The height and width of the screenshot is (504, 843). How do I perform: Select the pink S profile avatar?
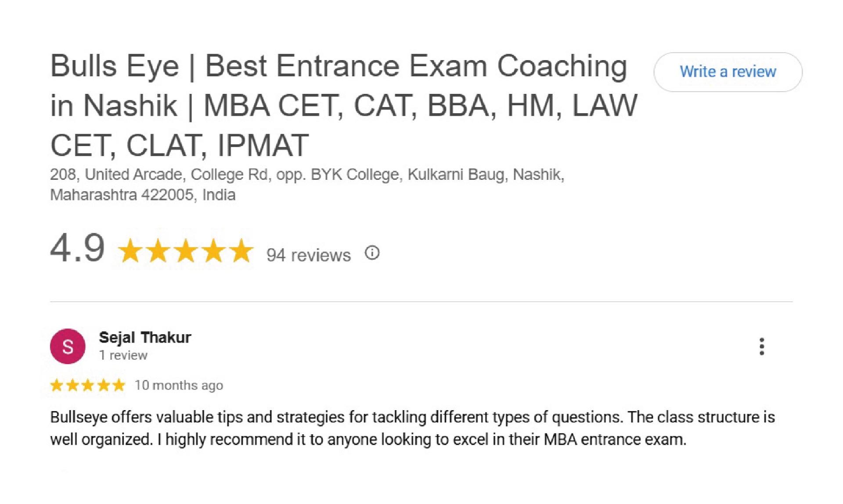[68, 347]
